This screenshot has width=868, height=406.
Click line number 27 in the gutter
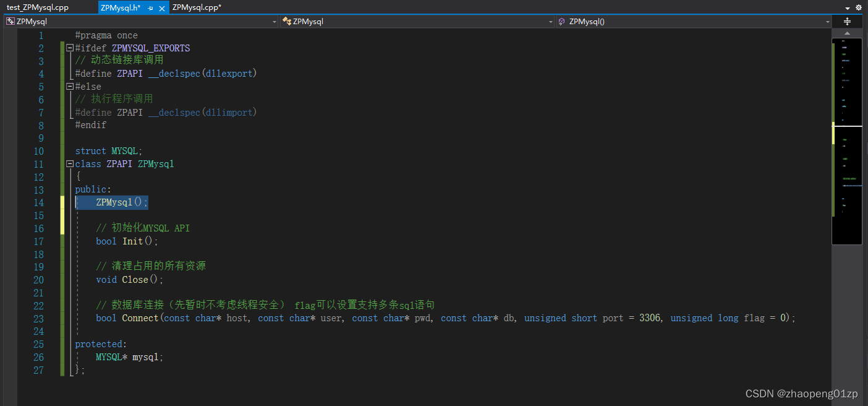click(38, 370)
